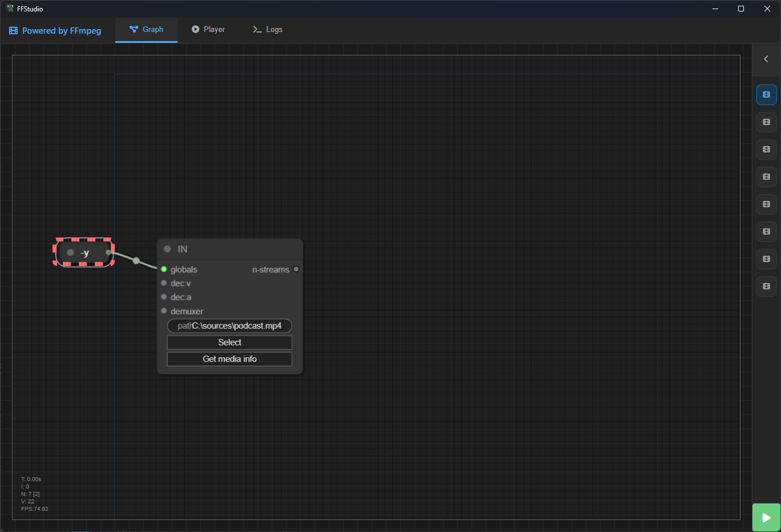Click the Graph tab's node icon
The width and height of the screenshot is (781, 532).
click(134, 29)
